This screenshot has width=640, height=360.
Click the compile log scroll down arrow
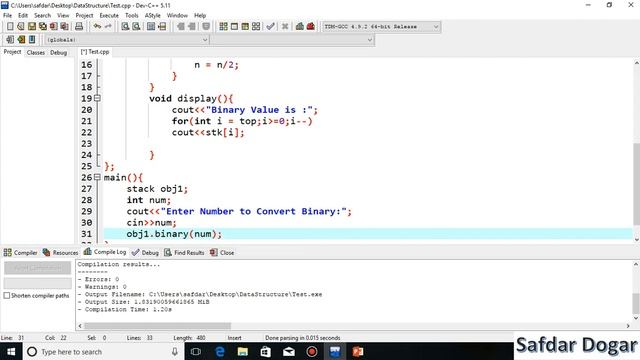pyautogui.click(x=636, y=318)
